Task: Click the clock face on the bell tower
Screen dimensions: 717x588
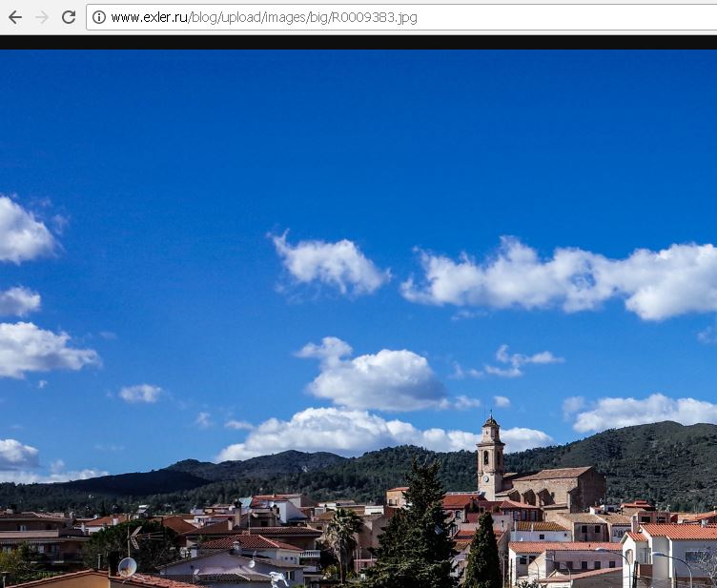Action: click(487, 457)
